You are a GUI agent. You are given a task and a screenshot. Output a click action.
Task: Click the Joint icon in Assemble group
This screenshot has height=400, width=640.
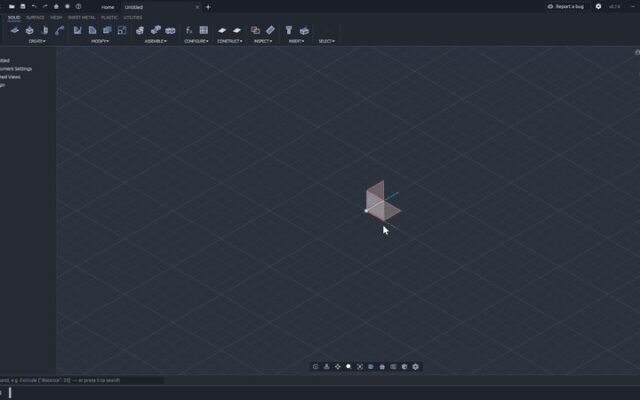click(x=156, y=30)
